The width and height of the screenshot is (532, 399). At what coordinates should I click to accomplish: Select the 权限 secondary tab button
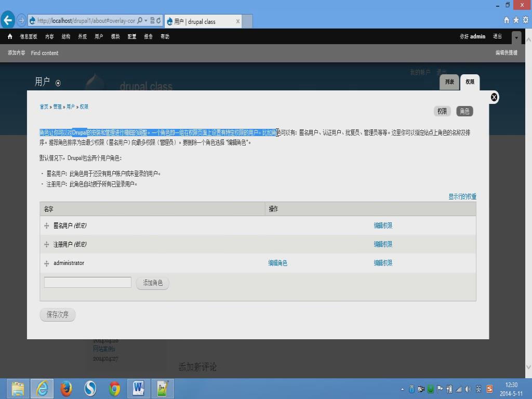442,111
